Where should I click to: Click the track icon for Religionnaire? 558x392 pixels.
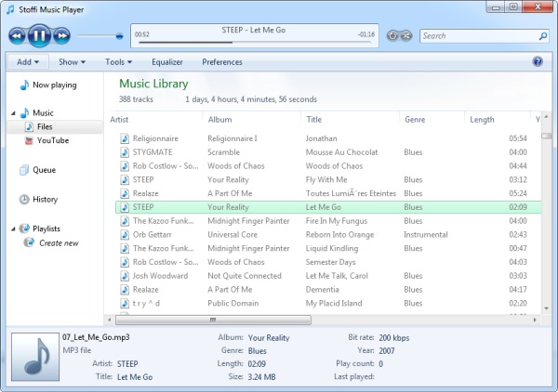pos(125,138)
